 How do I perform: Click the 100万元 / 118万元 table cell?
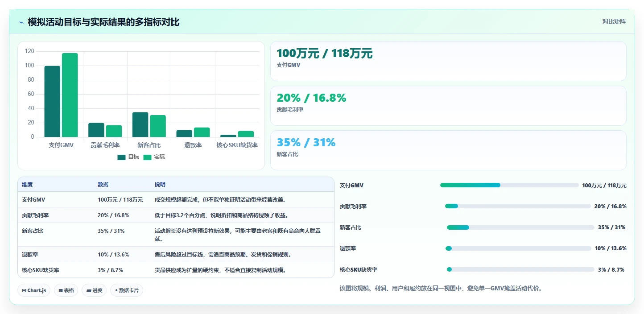[122, 199]
